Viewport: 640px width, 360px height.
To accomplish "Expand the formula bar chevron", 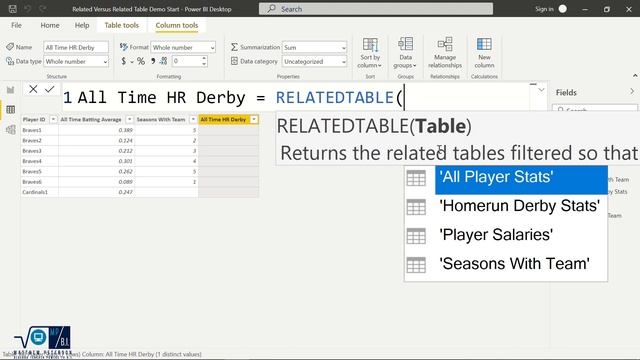I will tap(541, 90).
